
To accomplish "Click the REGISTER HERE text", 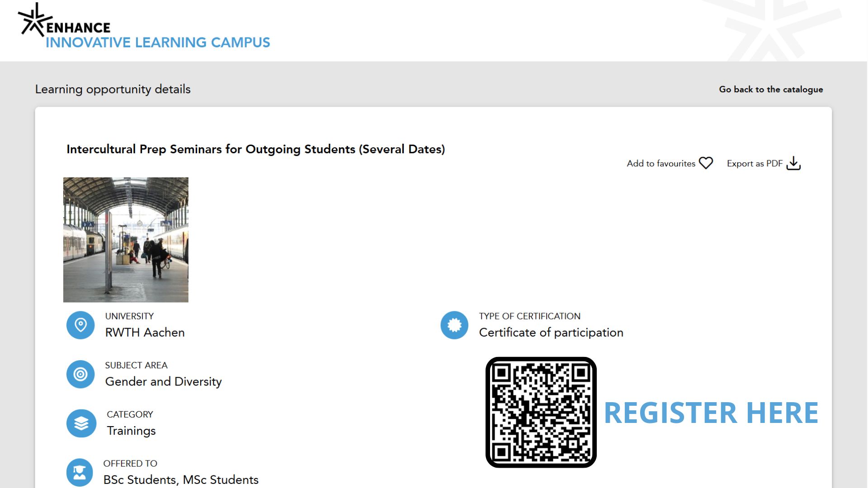I will click(x=711, y=413).
